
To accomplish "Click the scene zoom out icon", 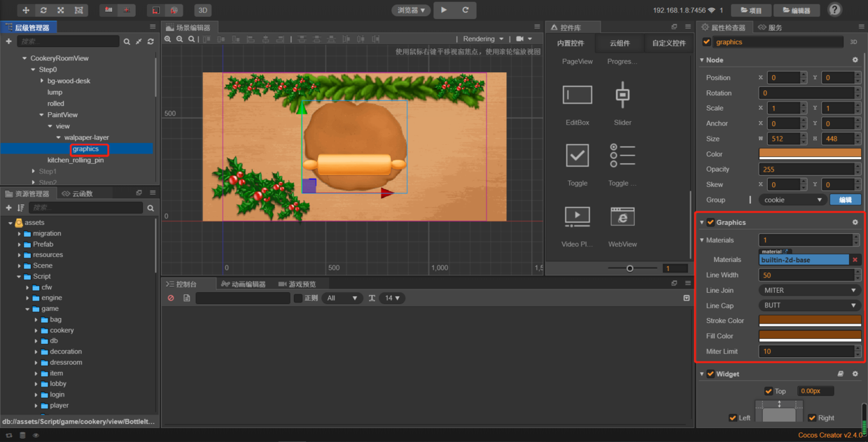I will point(180,39).
